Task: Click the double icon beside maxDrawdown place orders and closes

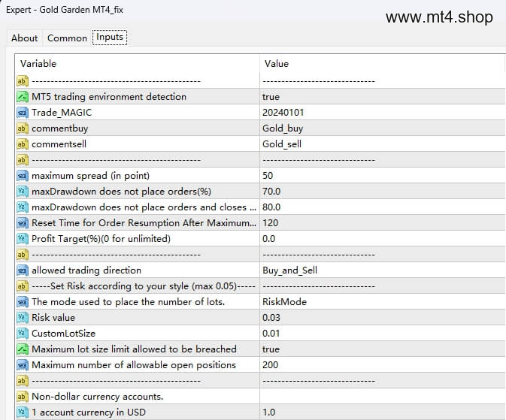Action: click(x=23, y=207)
